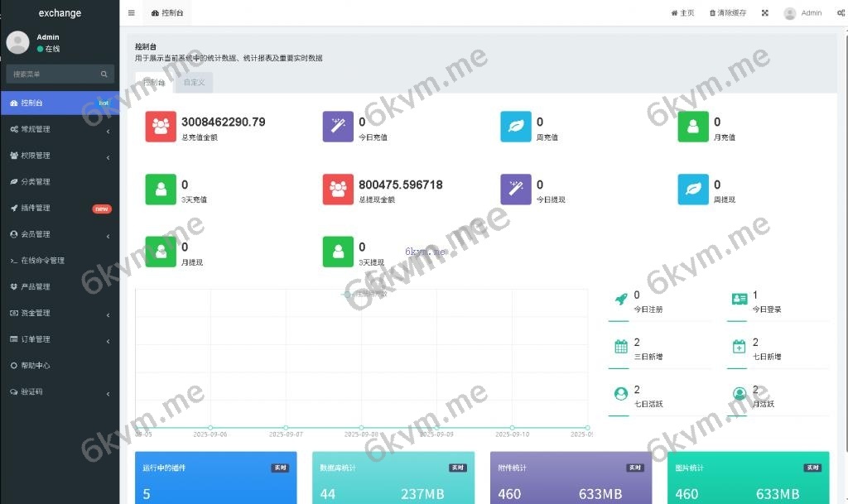
Task: Expand the 常规管理 sidebar menu
Action: coord(60,129)
